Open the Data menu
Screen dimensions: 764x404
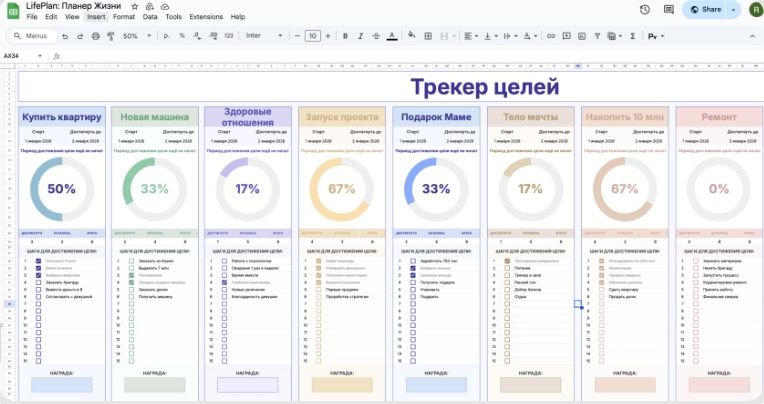click(x=150, y=17)
